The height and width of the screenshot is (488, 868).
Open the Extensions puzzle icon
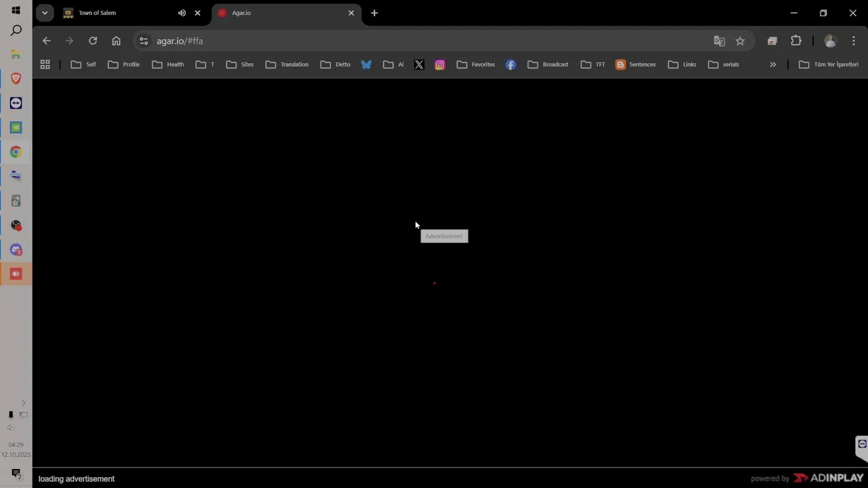pyautogui.click(x=796, y=41)
